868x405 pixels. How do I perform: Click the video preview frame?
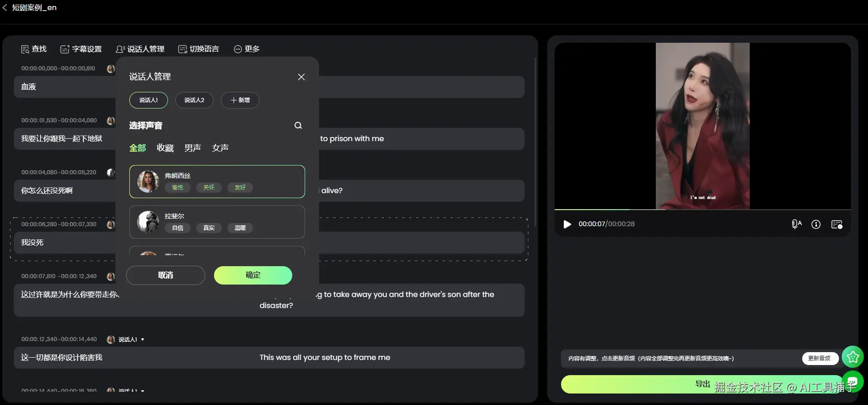[702, 126]
